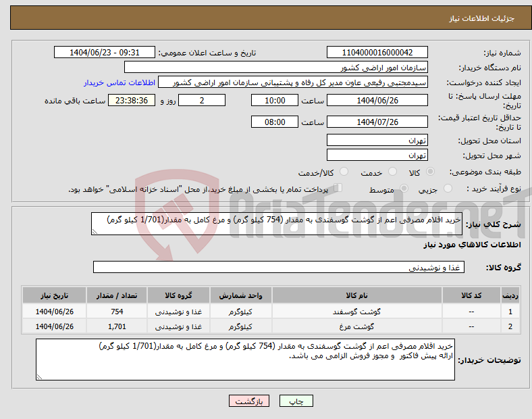
Task: Toggle the اسناد خزانه اسلامی payment checkbox
Action: (338, 187)
